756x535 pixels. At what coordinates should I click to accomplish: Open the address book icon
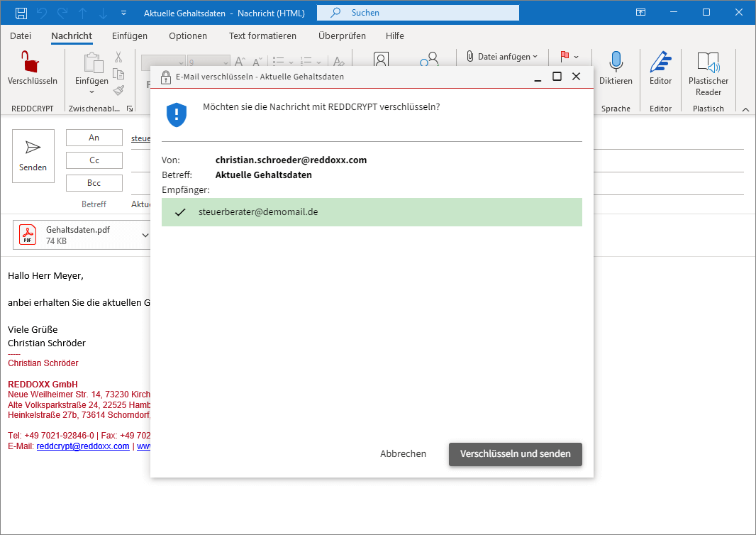point(381,60)
